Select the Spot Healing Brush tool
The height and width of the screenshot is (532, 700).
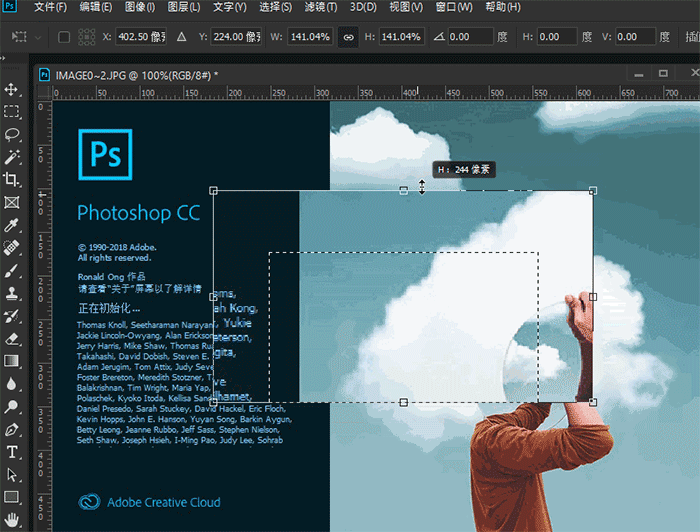click(11, 248)
